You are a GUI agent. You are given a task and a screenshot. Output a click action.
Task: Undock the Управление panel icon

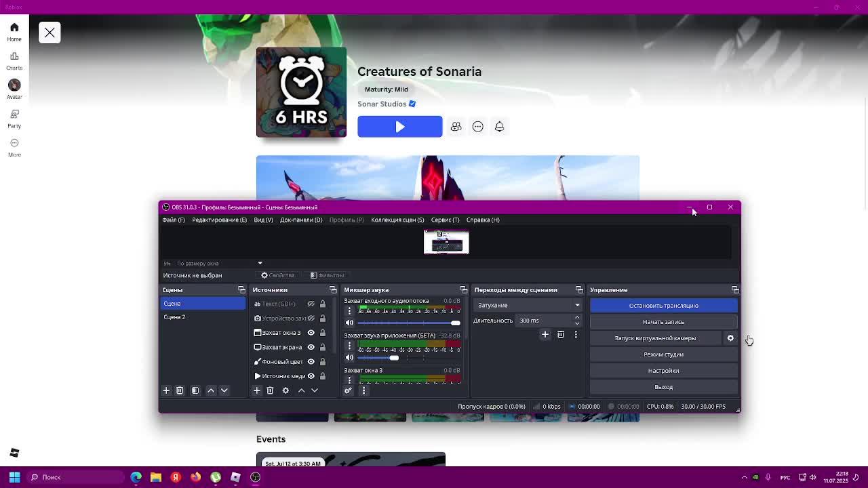735,290
